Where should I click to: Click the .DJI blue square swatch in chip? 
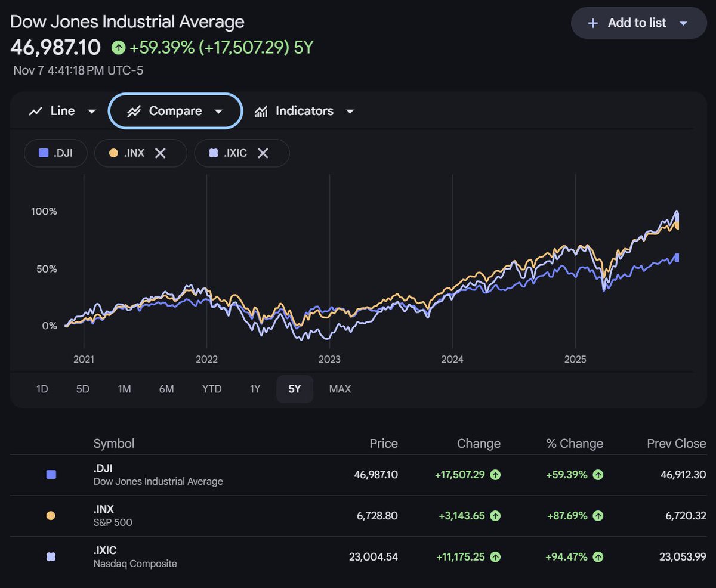click(43, 153)
